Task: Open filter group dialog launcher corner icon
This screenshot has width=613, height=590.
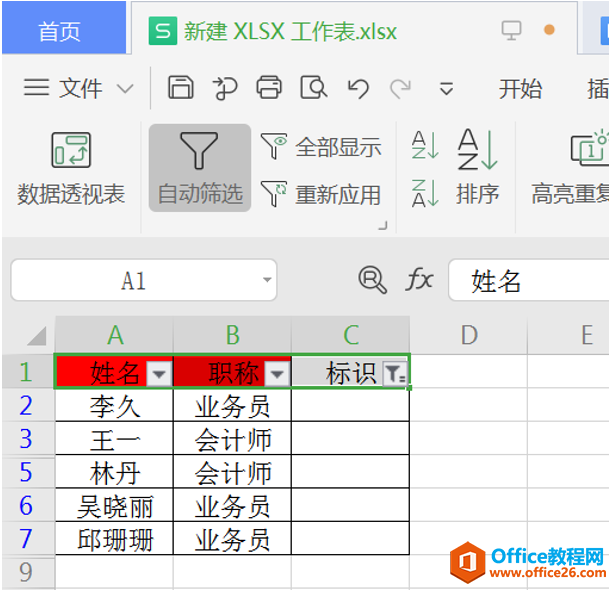Action: pos(383,226)
